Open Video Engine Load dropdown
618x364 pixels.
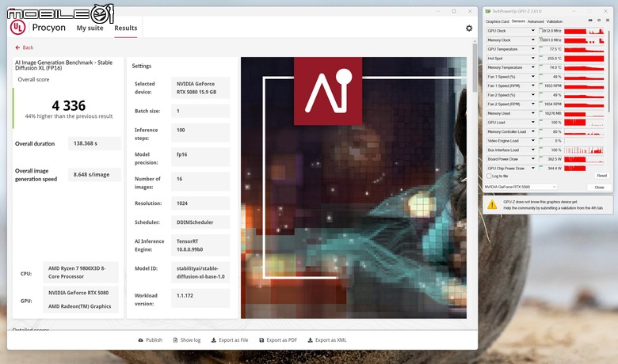pyautogui.click(x=533, y=141)
